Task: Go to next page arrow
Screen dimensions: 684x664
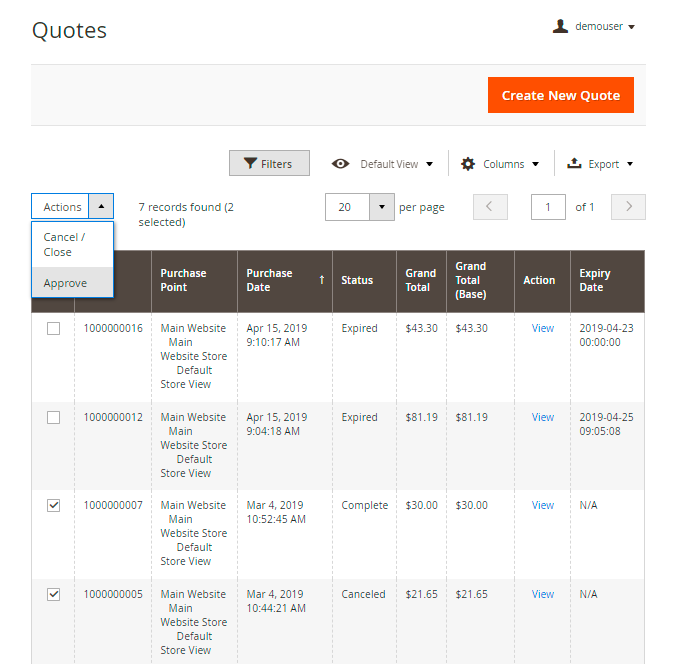Action: click(628, 207)
